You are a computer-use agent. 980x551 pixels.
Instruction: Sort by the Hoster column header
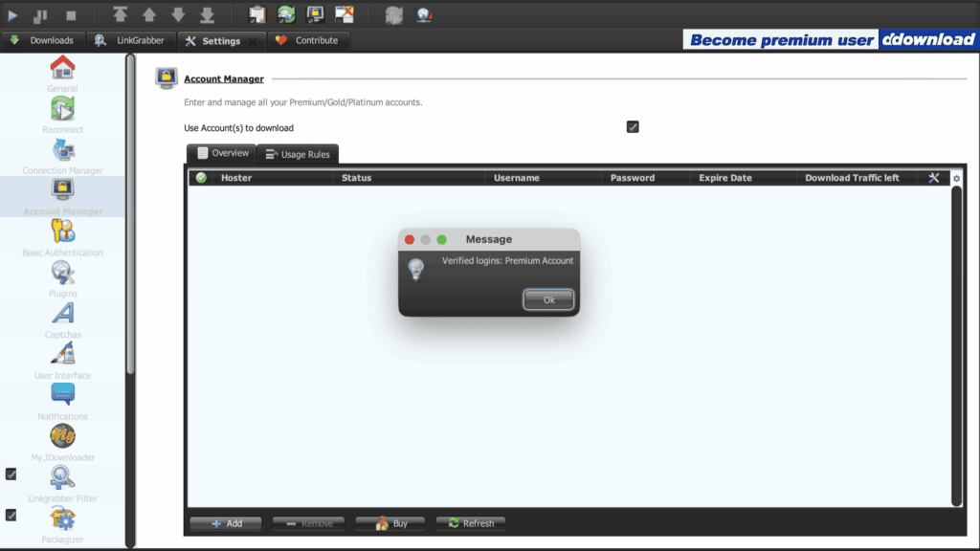pyautogui.click(x=274, y=177)
